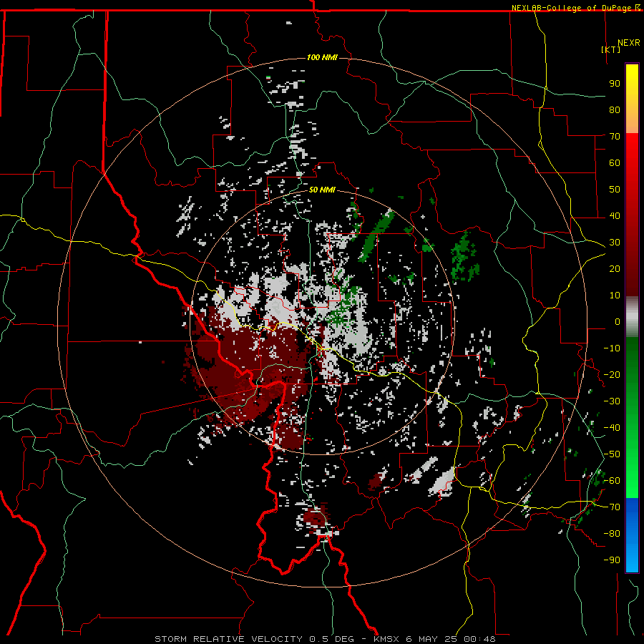644x644 pixels.
Task: Click the -80 value on velocity scale
Action: click(x=612, y=534)
